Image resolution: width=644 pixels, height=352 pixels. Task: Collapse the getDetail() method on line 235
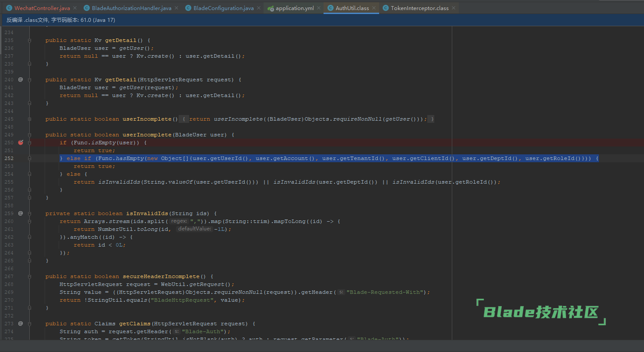pos(30,40)
